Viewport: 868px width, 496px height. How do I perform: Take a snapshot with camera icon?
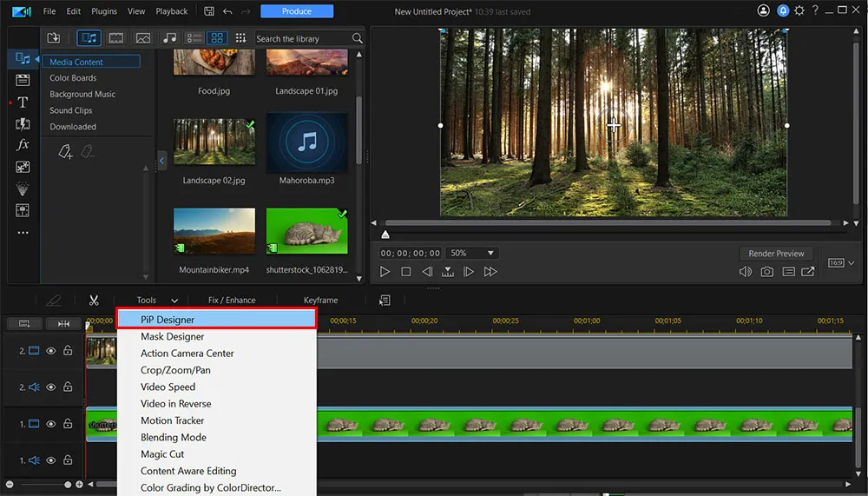(767, 272)
